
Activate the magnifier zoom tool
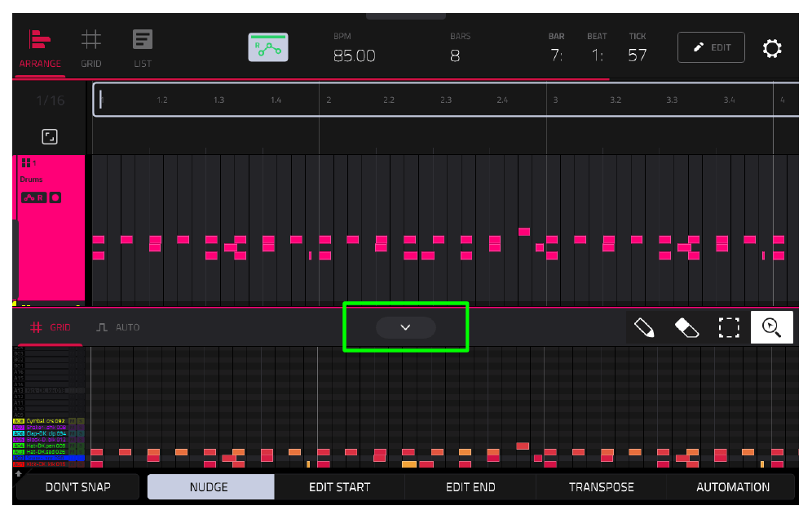click(x=771, y=328)
